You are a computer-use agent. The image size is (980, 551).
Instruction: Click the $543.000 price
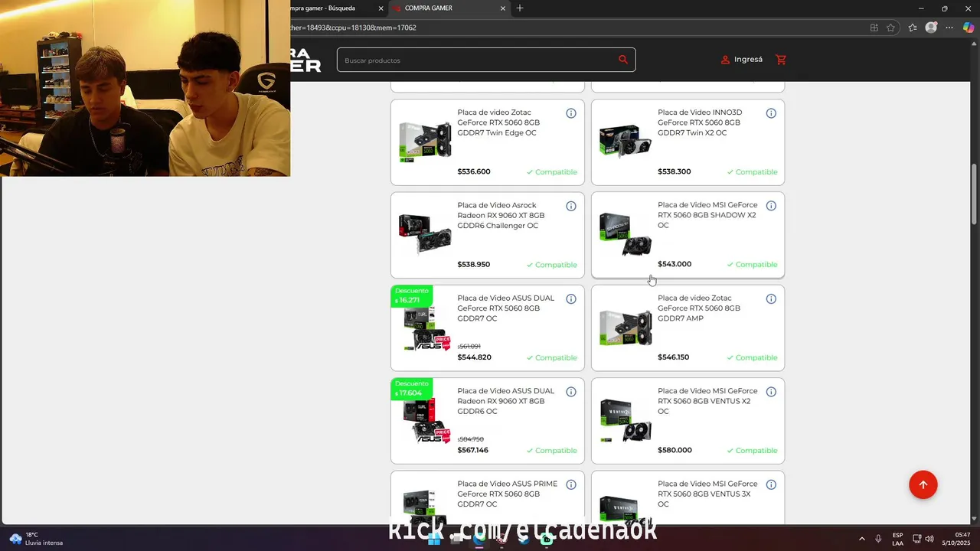point(675,264)
